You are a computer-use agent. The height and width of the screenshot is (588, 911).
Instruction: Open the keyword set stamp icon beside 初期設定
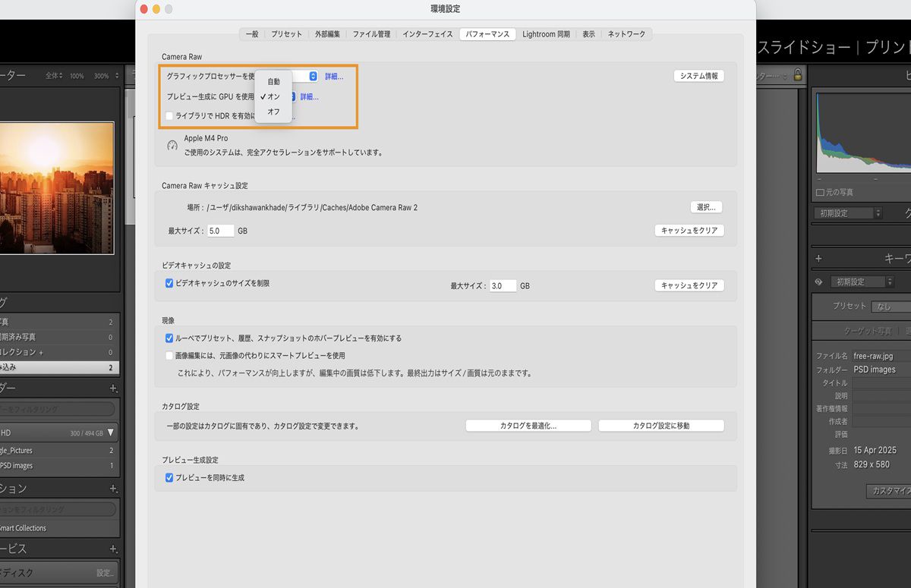click(x=819, y=281)
